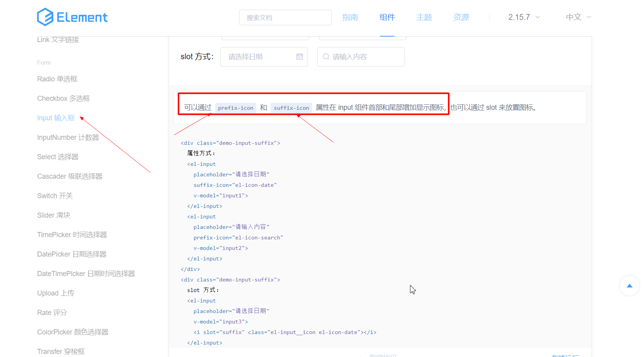Open the 资源 nav tab
The height and width of the screenshot is (357, 644).
(x=461, y=17)
